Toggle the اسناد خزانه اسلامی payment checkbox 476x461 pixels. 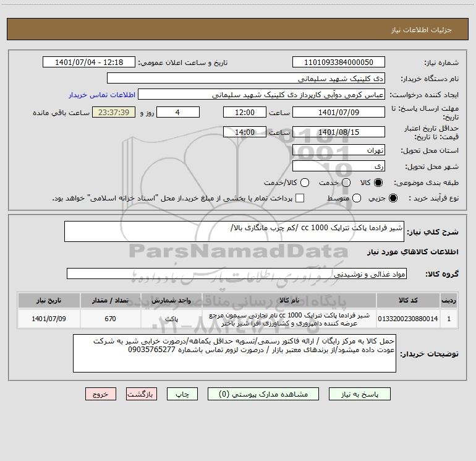pos(300,198)
